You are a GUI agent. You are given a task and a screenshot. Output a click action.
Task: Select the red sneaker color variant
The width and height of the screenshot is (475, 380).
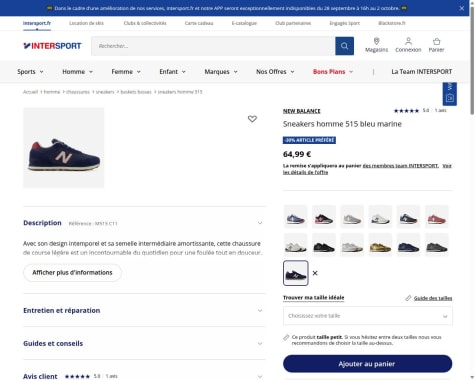coord(437,217)
